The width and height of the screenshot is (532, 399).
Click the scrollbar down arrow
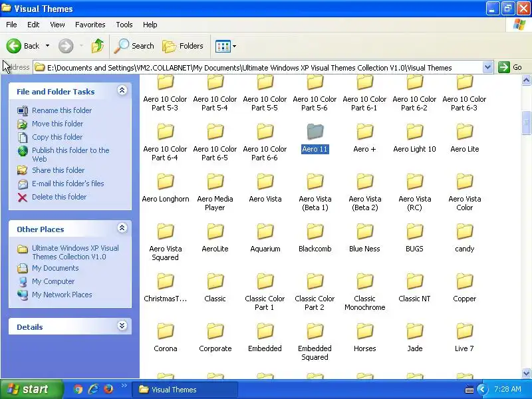tap(526, 373)
